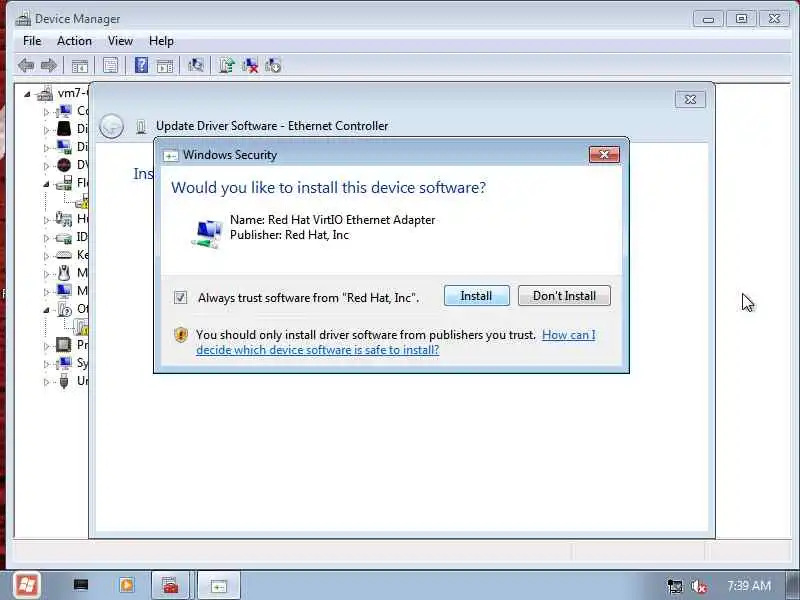This screenshot has width=800, height=600.
Task: Select the Mice category mouse icon
Action: 64,273
